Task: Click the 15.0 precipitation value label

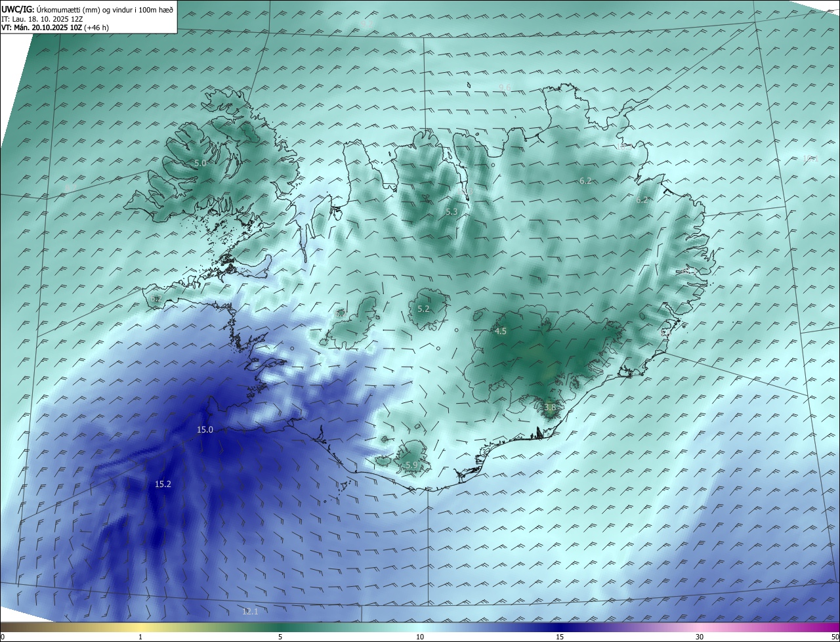Action: [x=205, y=430]
